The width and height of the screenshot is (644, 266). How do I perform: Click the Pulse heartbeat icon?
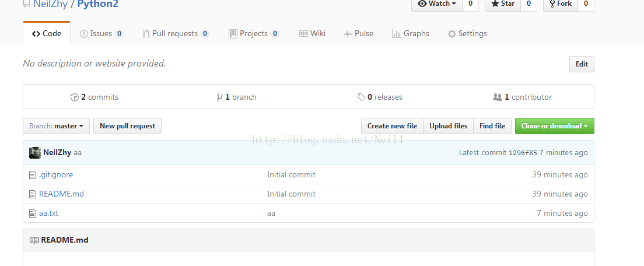348,34
